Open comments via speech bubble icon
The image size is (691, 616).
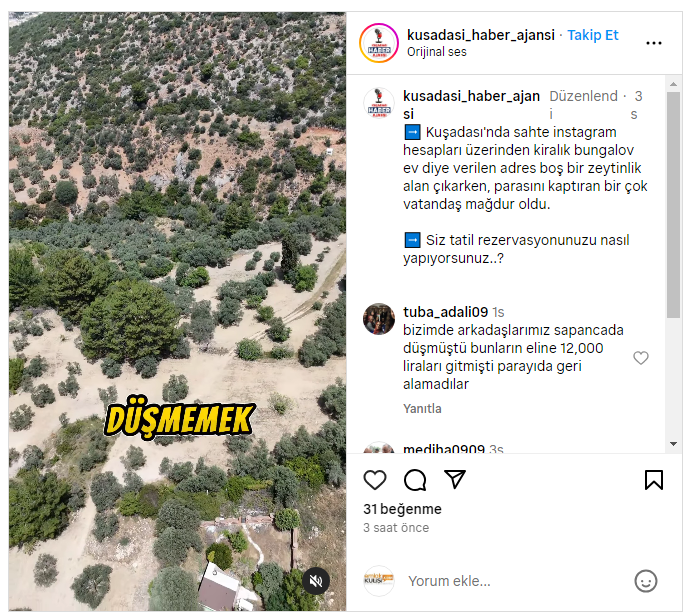415,480
